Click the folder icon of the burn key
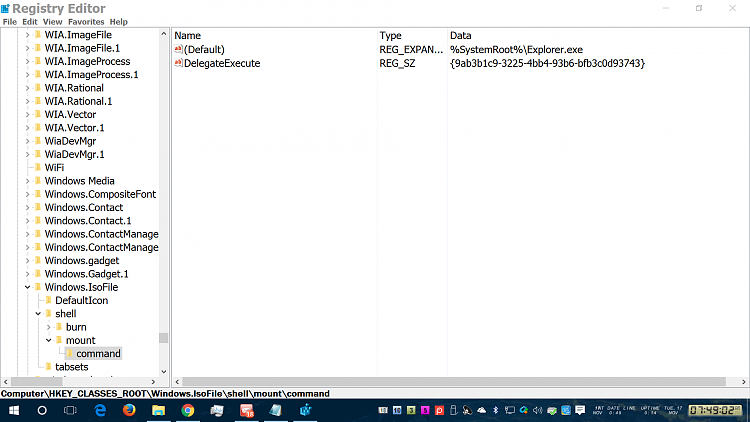This screenshot has height=422, width=750. (59, 327)
